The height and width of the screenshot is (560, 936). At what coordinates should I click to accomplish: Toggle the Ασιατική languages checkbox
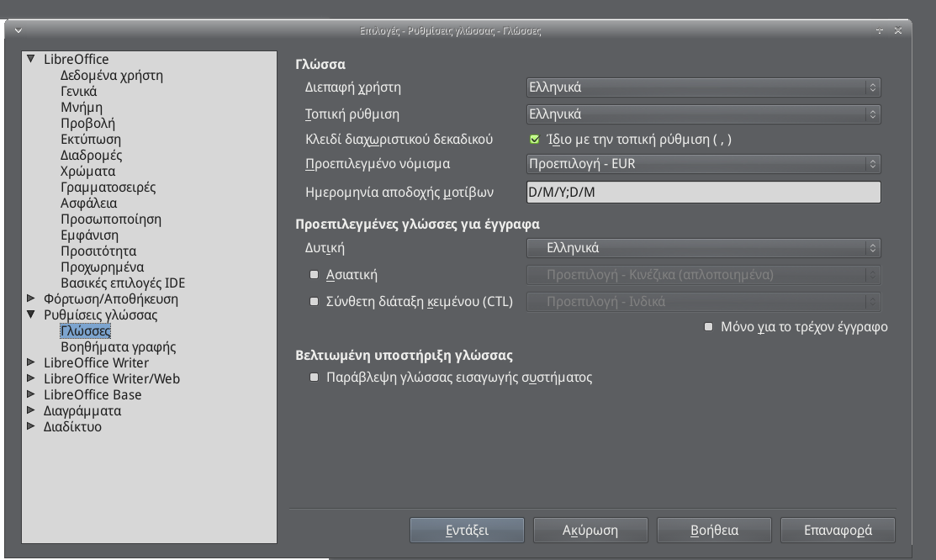(315, 275)
